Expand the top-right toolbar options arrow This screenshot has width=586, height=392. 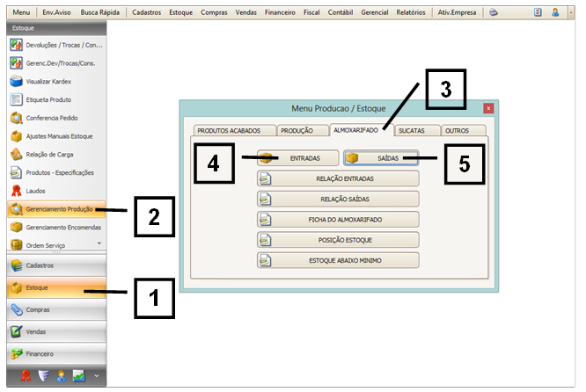(572, 13)
